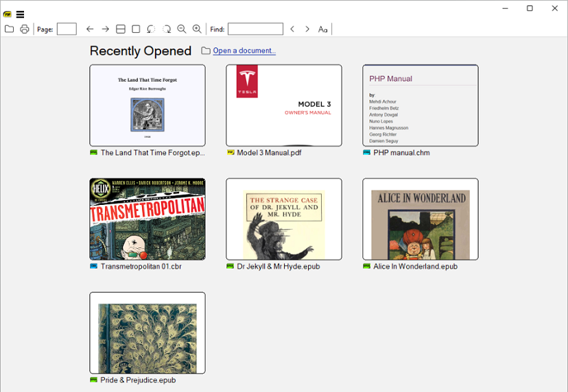568x392 pixels.
Task: Click the 'Pride & Prejudice.epub' filename
Action: click(x=138, y=380)
